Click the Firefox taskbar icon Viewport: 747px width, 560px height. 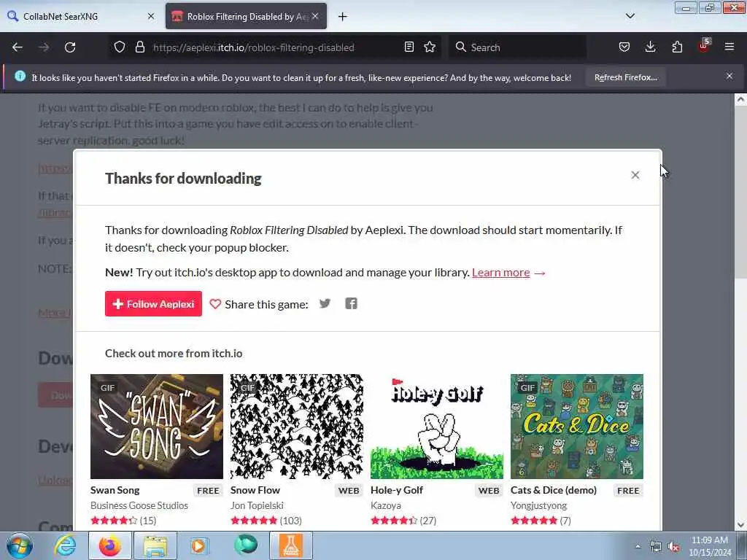pyautogui.click(x=110, y=545)
